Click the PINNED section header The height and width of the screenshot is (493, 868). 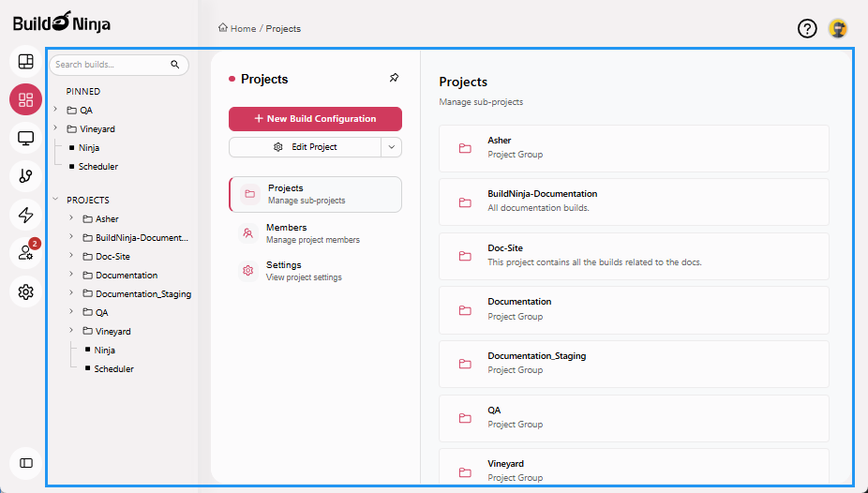83,91
